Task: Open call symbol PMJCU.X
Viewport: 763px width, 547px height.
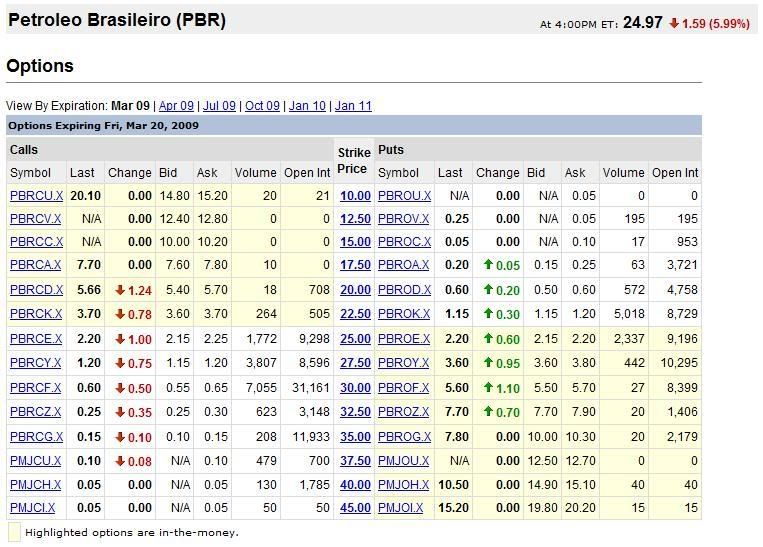Action: (36, 461)
